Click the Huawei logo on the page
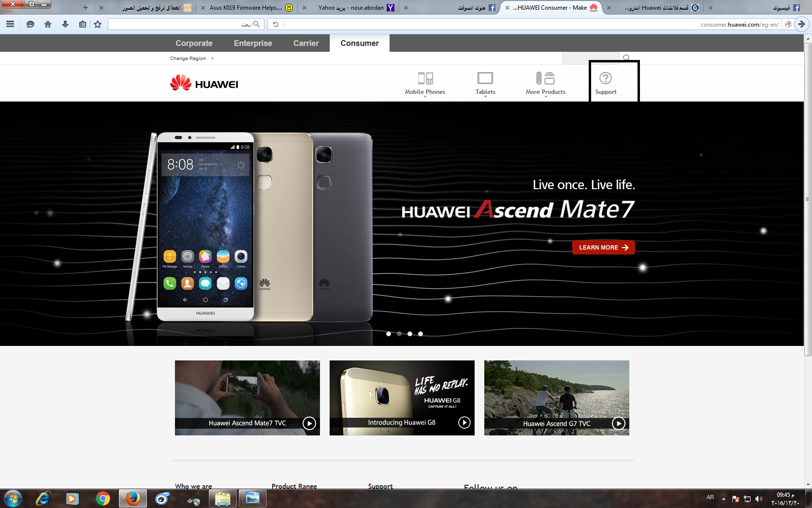812x508 pixels. click(204, 83)
